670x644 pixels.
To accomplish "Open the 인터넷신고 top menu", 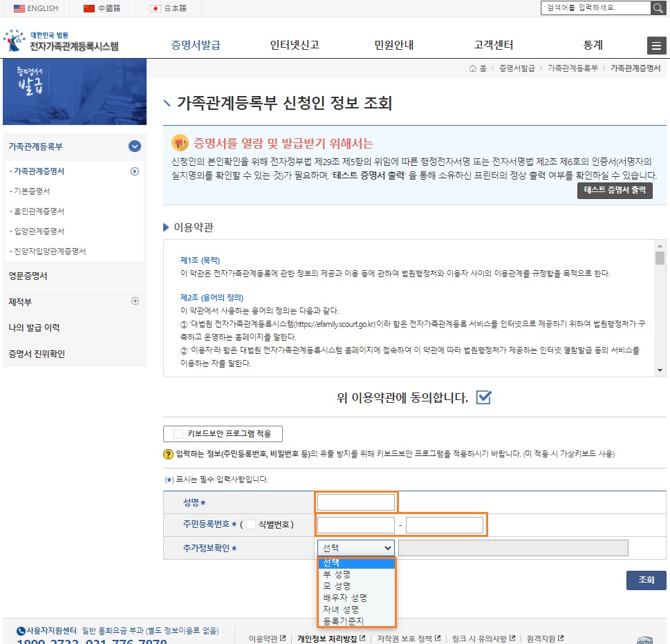I will click(295, 45).
